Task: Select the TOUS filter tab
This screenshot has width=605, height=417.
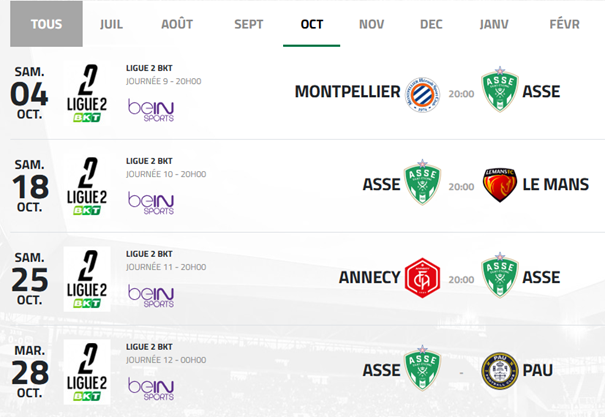Action: [46, 23]
